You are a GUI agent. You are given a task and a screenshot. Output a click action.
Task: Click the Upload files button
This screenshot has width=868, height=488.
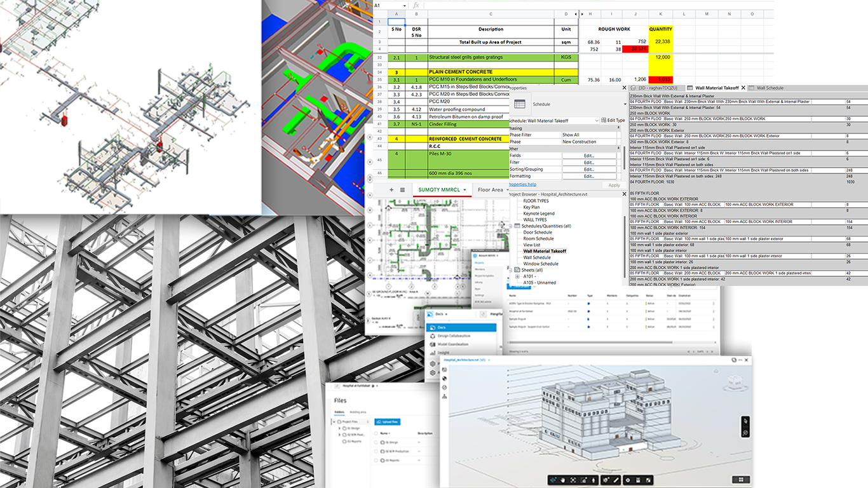pos(387,422)
